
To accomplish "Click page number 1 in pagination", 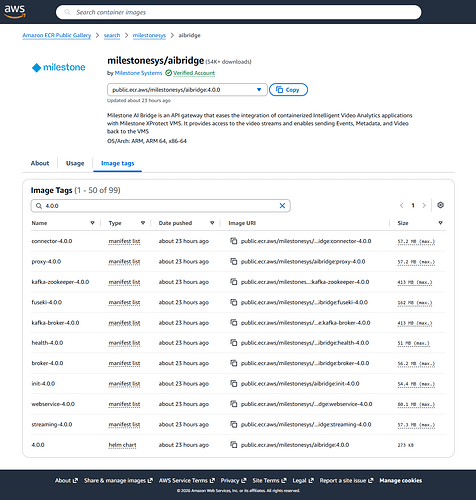I will coord(413,205).
